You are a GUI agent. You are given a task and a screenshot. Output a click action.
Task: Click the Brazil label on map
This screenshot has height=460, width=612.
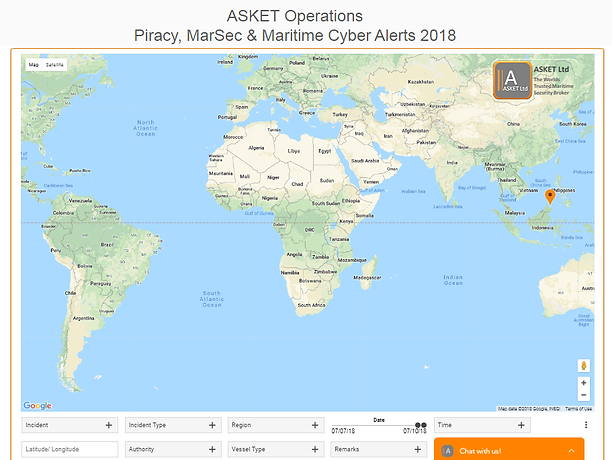(107, 245)
